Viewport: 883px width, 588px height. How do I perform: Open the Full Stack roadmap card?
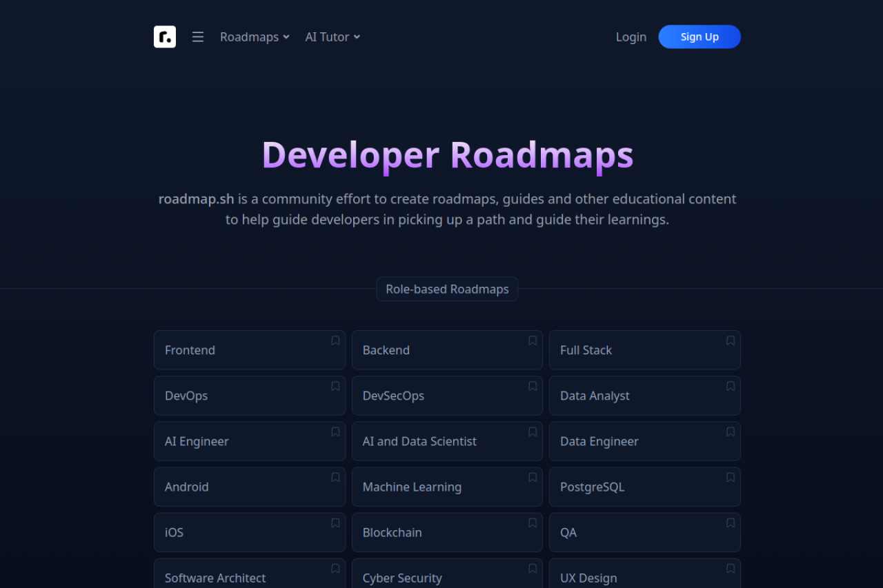[x=645, y=350]
